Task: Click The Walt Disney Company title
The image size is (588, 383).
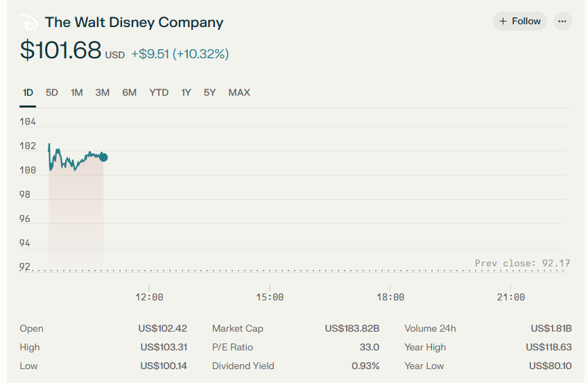Action: (134, 22)
